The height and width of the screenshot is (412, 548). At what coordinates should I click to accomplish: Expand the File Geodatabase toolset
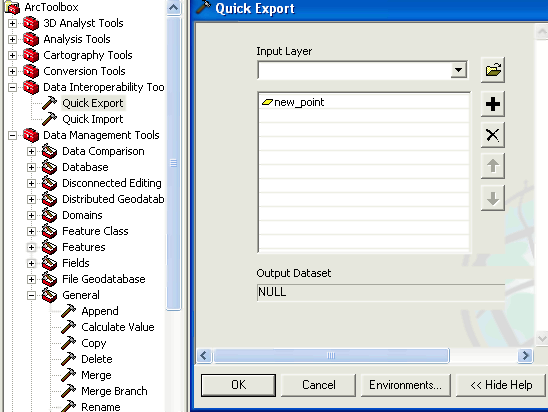[x=31, y=279]
